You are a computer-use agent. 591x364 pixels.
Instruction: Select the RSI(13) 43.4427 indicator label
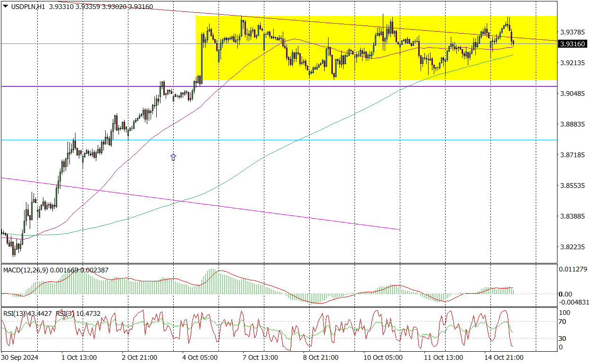[x=27, y=313]
